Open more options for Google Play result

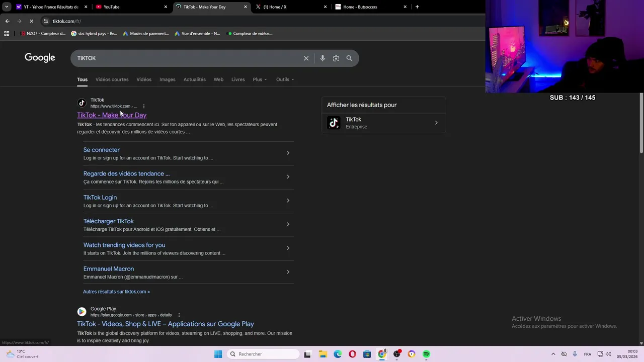[x=179, y=315]
